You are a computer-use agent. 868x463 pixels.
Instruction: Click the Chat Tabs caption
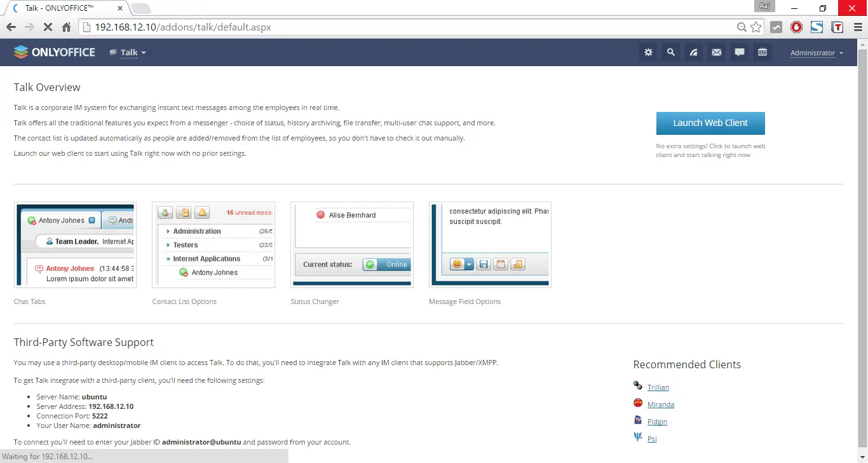point(30,301)
